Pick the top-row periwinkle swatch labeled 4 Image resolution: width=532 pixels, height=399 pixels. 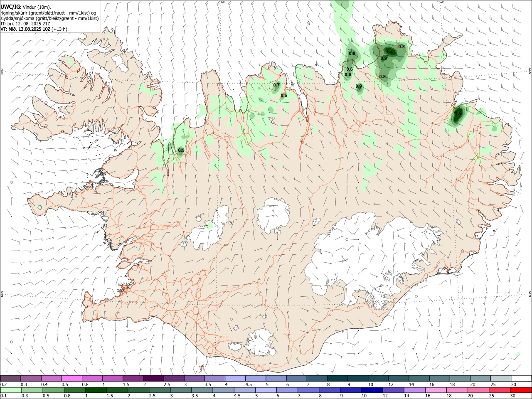pyautogui.click(x=234, y=379)
